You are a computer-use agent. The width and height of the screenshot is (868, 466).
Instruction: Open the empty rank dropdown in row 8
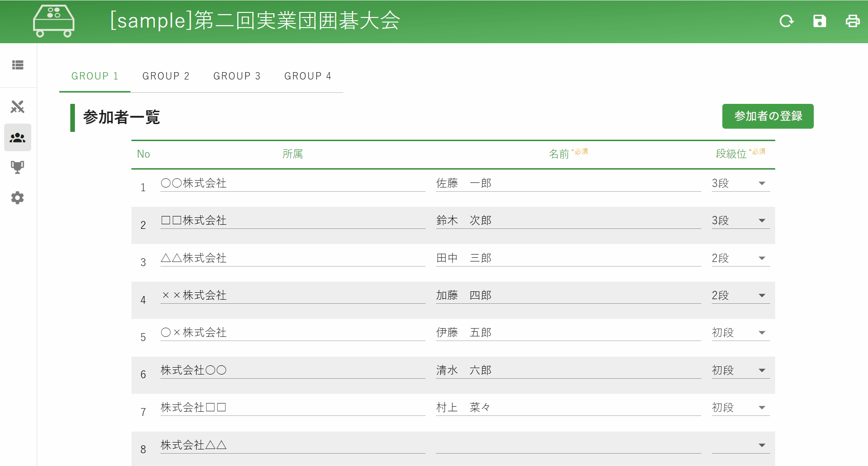point(740,445)
